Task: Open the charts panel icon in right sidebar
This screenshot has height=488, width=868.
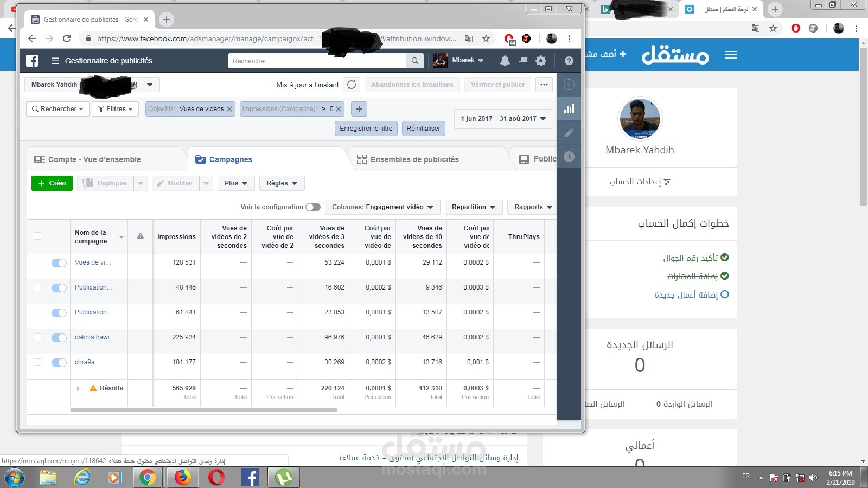Action: (x=569, y=108)
